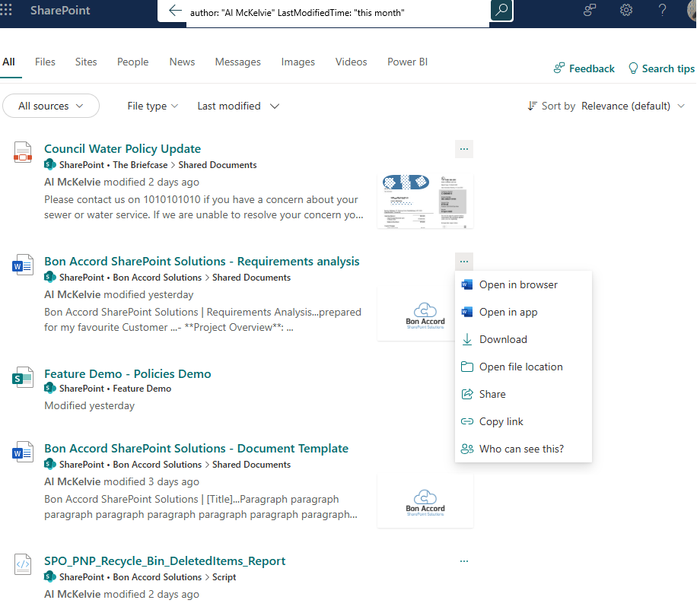This screenshot has width=697, height=616.
Task: Click the Word icon for Document Template
Action: [x=23, y=452]
